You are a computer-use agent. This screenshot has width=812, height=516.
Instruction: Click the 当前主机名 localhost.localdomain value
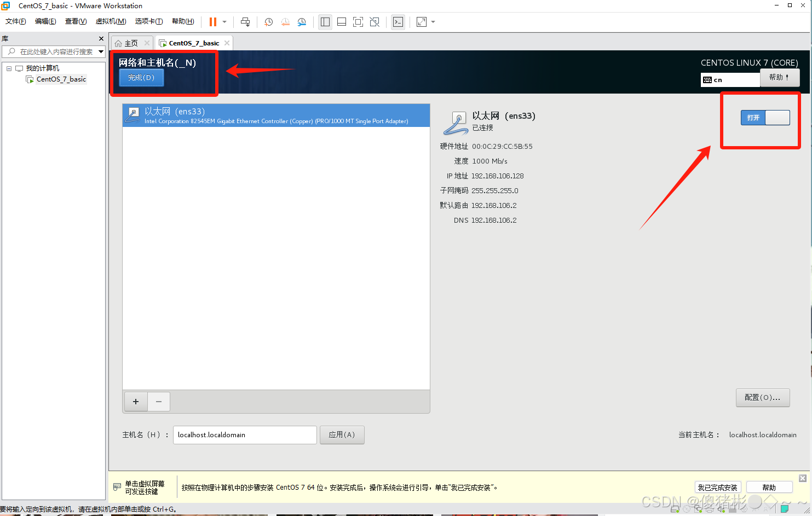click(x=763, y=435)
